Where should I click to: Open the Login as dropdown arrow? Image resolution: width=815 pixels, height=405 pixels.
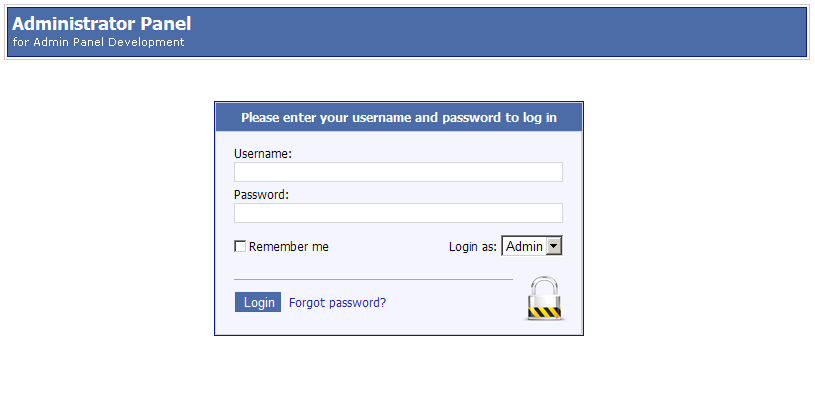click(x=554, y=246)
